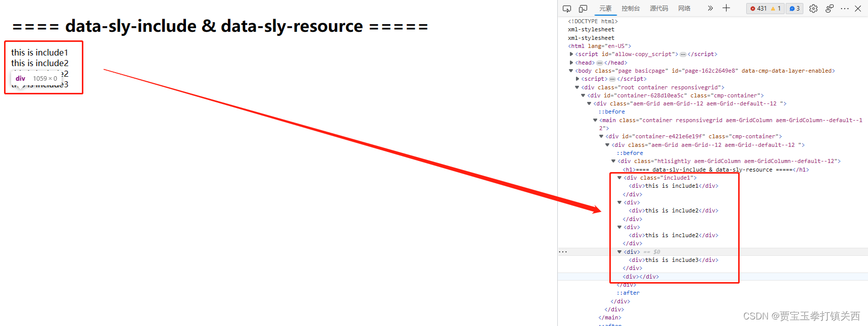Collapse the body page basicpage node

click(571, 71)
